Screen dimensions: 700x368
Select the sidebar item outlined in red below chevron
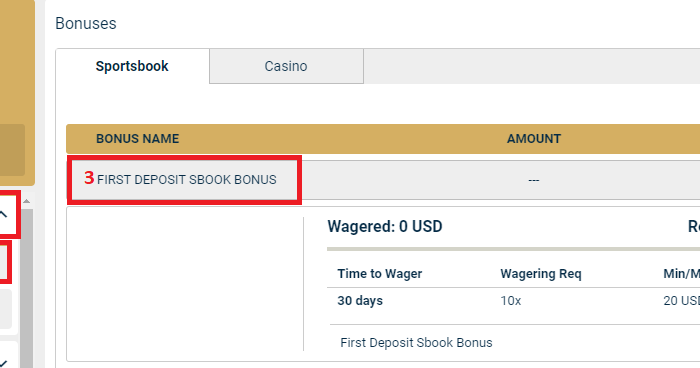[x=4, y=262]
